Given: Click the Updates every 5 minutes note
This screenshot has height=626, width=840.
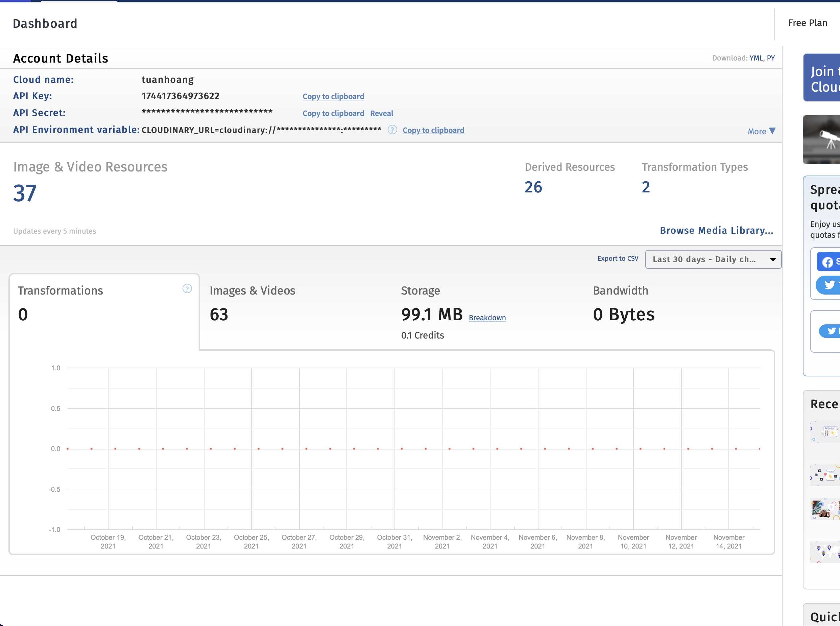Looking at the screenshot, I should pos(54,231).
